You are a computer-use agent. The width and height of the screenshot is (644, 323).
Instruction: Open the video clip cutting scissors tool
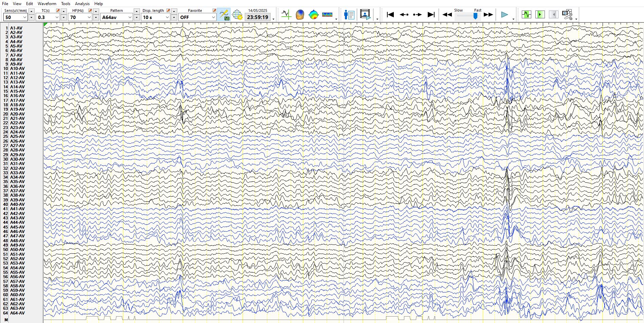567,15
